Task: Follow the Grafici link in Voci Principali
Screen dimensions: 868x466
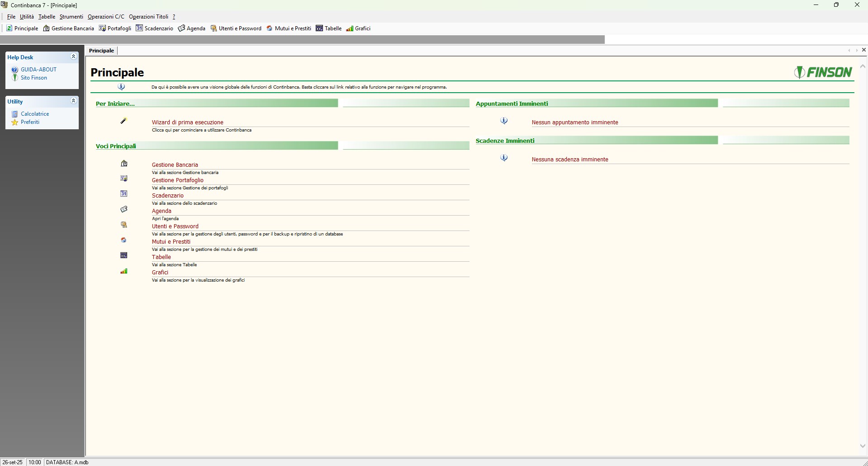Action: 160,273
